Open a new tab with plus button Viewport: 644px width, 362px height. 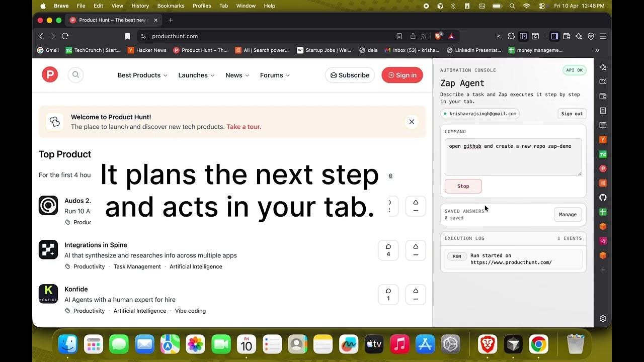coord(171,20)
